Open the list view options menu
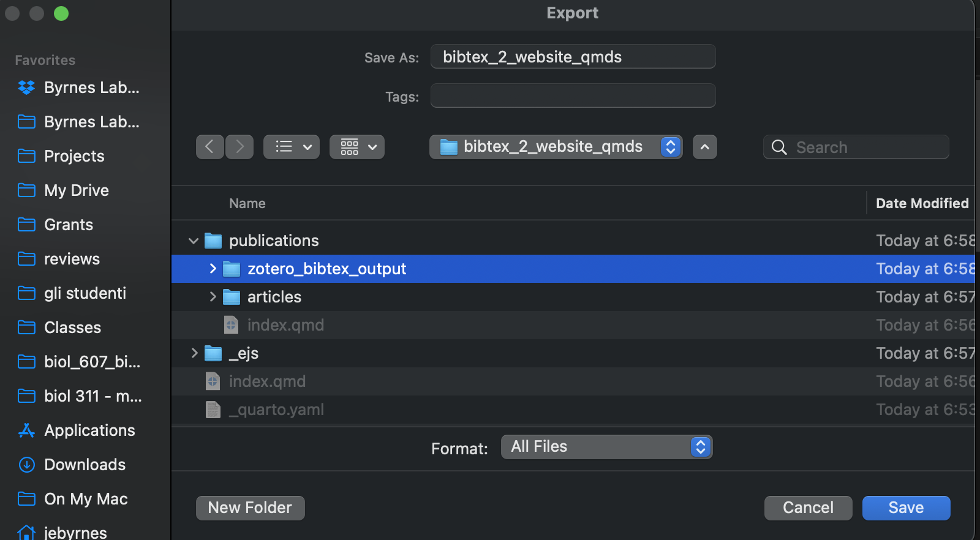The height and width of the screenshot is (540, 980). click(292, 147)
